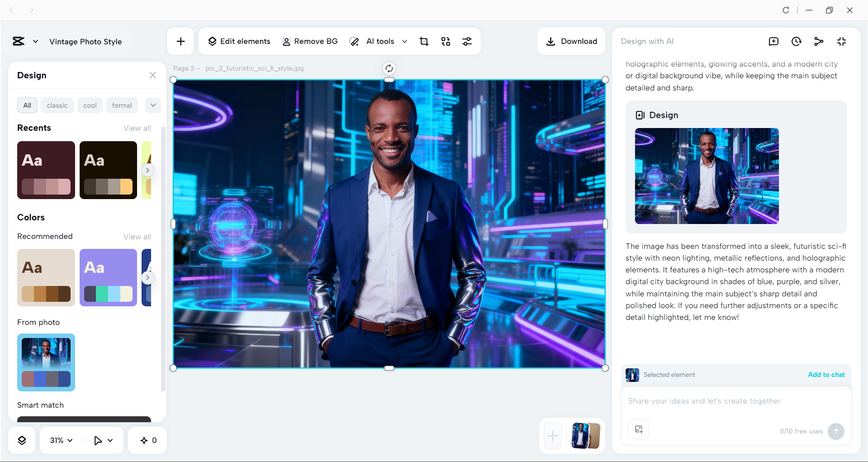Viewport: 868px width, 462px height.
Task: Expand the logo menu chevron
Action: point(35,41)
